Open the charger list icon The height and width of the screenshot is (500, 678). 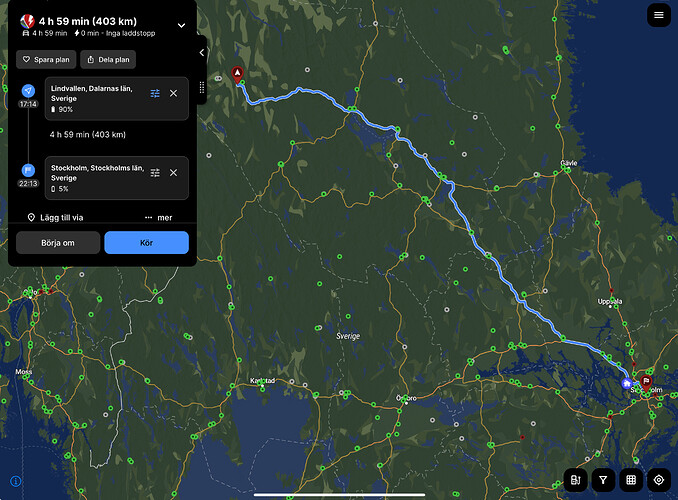576,480
